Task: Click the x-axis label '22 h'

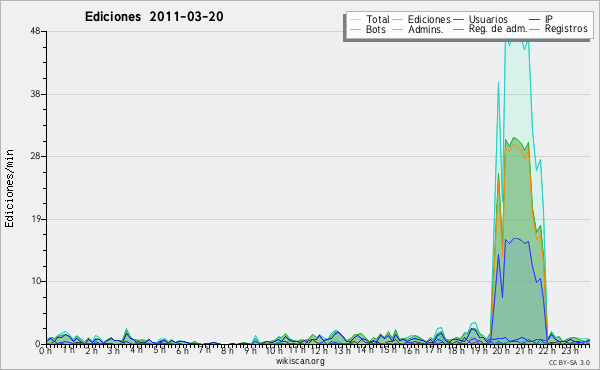Action: (546, 350)
